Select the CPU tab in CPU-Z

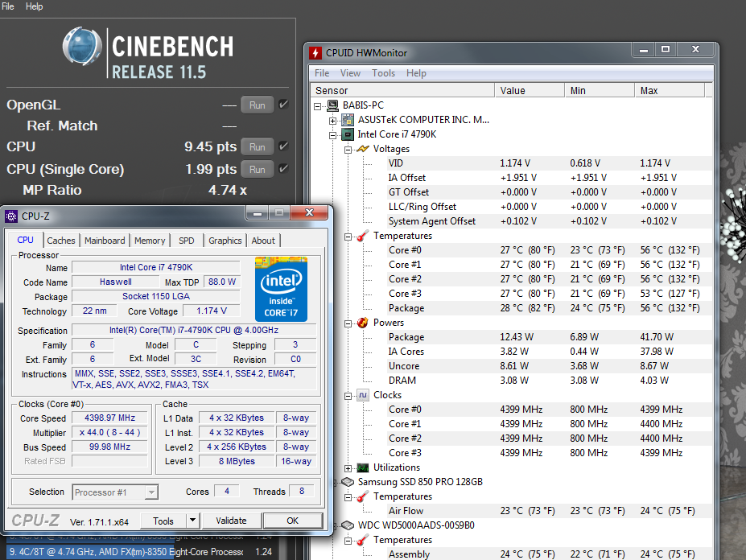coord(25,240)
